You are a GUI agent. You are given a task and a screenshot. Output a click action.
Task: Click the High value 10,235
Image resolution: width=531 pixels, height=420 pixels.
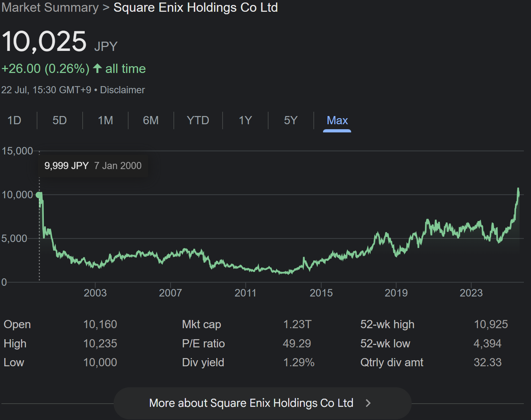(x=100, y=343)
